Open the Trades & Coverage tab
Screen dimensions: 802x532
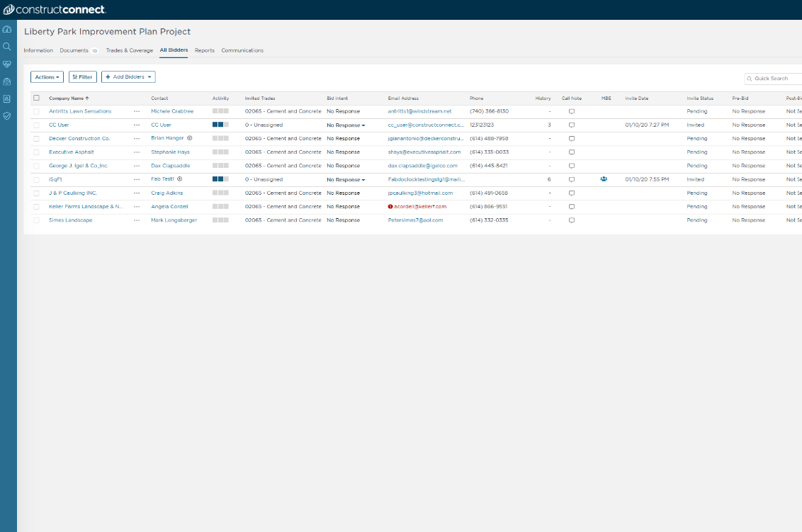pyautogui.click(x=130, y=50)
